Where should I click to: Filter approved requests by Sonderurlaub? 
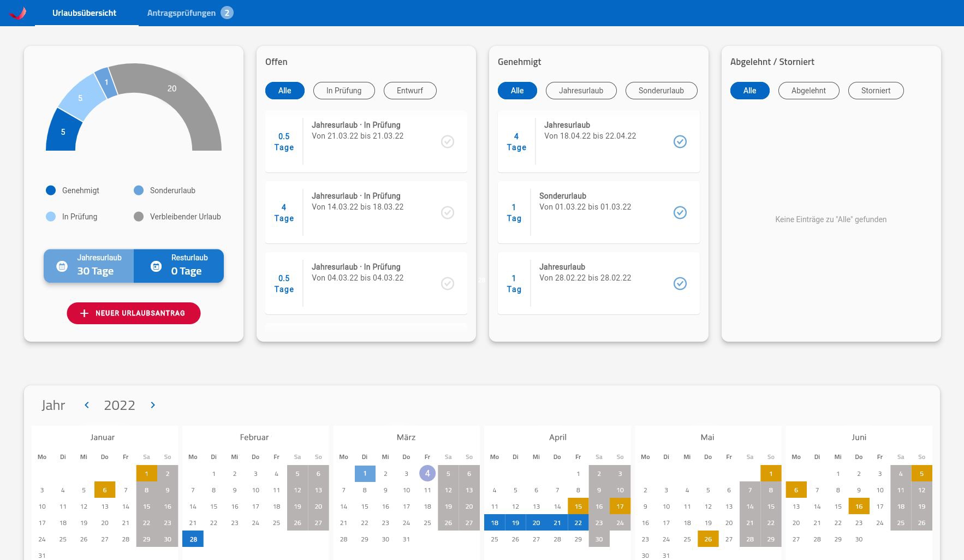661,91
